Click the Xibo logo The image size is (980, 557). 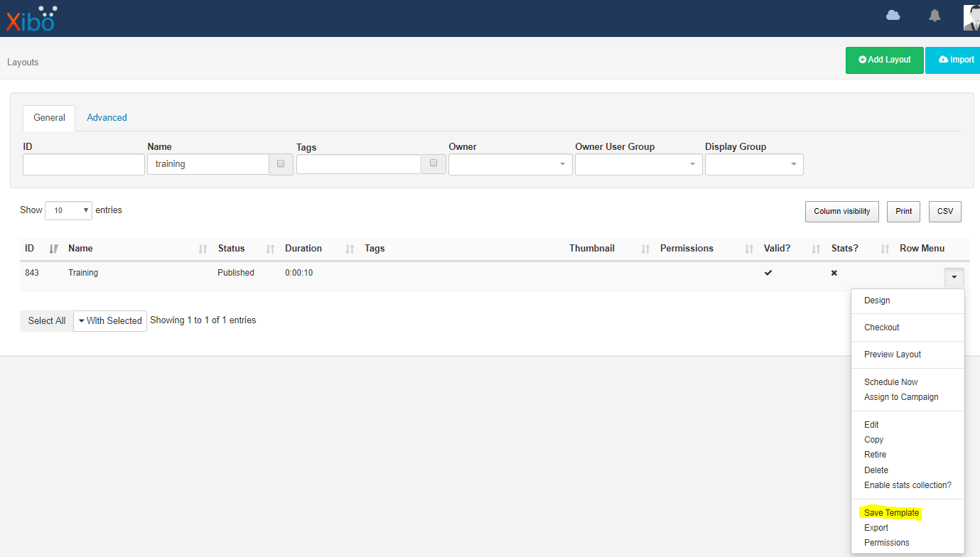31,18
